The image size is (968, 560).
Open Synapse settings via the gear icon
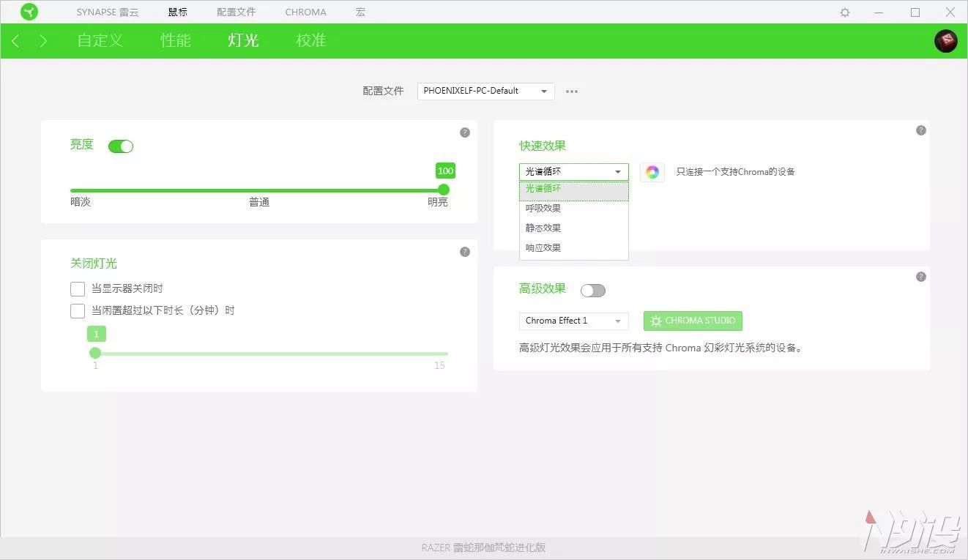844,12
